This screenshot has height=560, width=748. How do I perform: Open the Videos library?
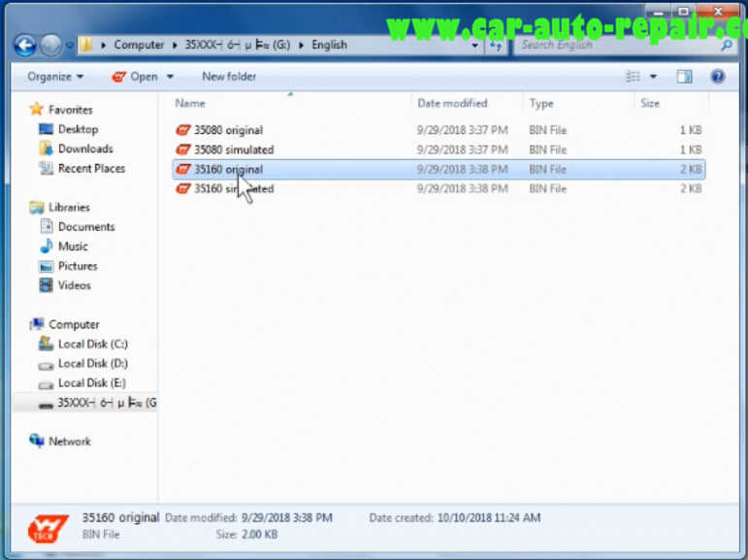click(75, 285)
